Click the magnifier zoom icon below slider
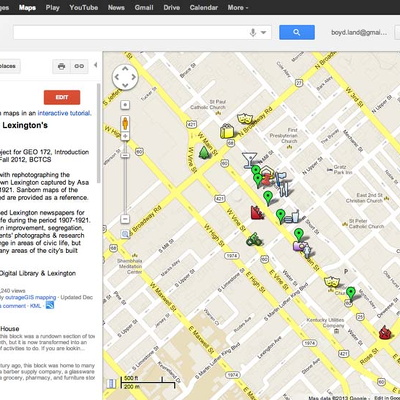Image resolution: width=400 pixels, height=400 pixels. [x=125, y=234]
